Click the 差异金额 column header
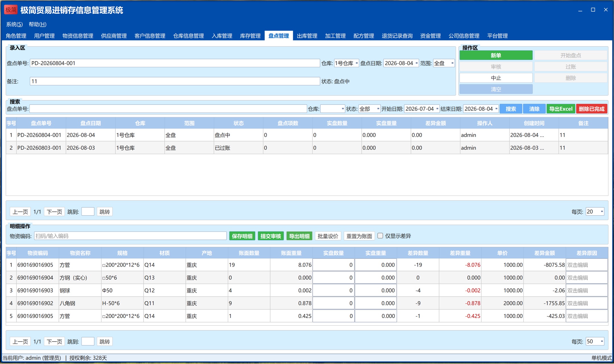The width and height of the screenshot is (614, 364). tap(545, 253)
